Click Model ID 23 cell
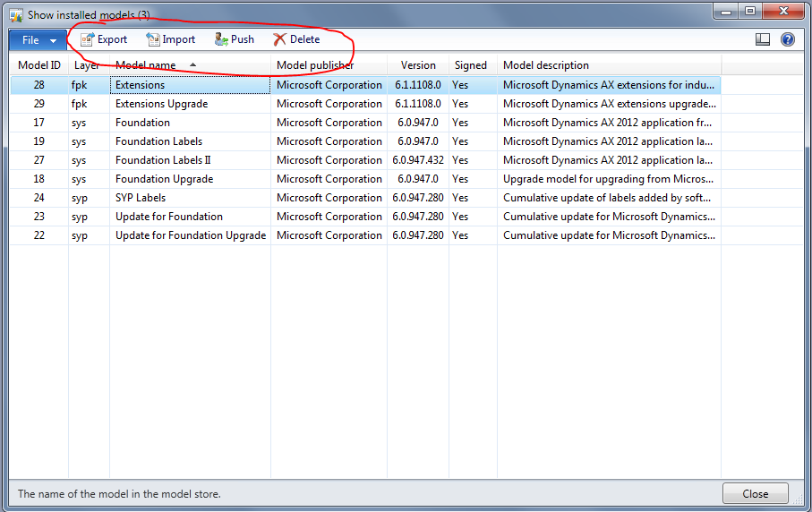The width and height of the screenshot is (812, 512). pyautogui.click(x=38, y=217)
